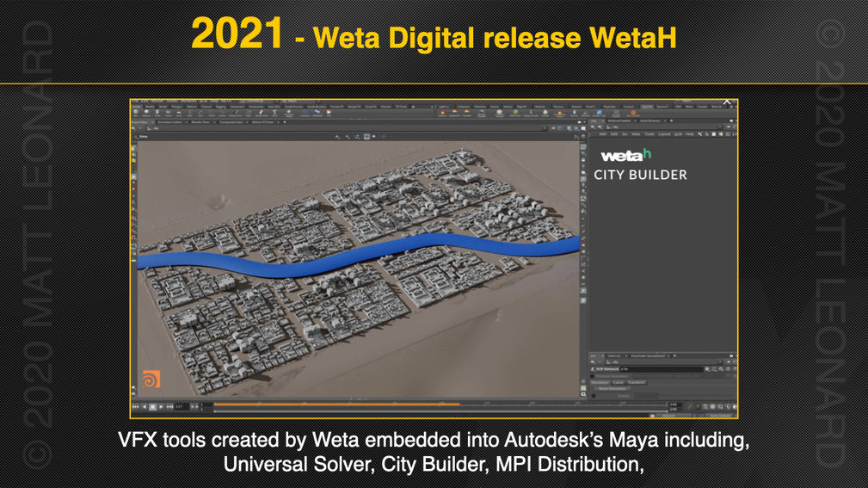Open the network editor View menu

(x=636, y=134)
